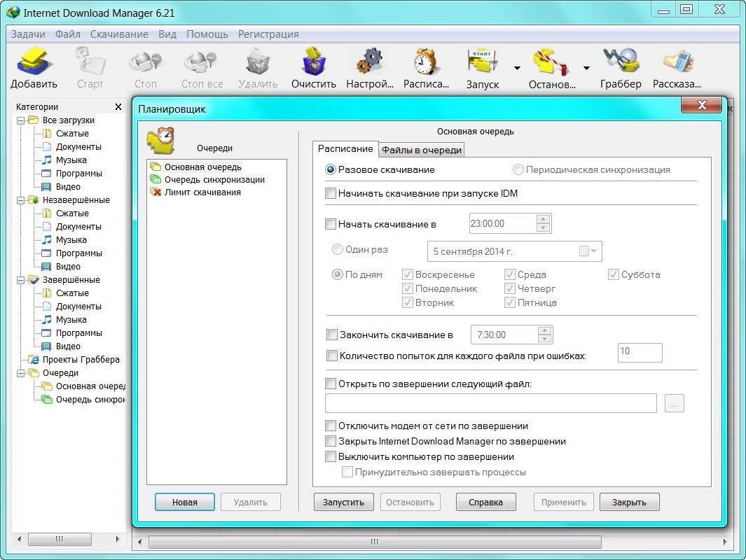
Task: Click the Закрыть button in scheduler
Action: (629, 502)
